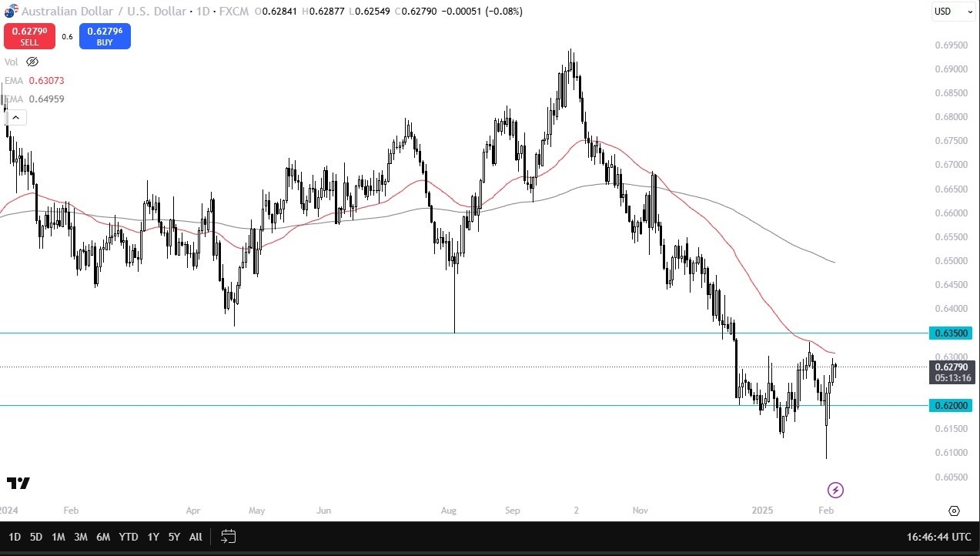Switch to the All time range tab
The image size is (980, 556).
pyautogui.click(x=195, y=537)
